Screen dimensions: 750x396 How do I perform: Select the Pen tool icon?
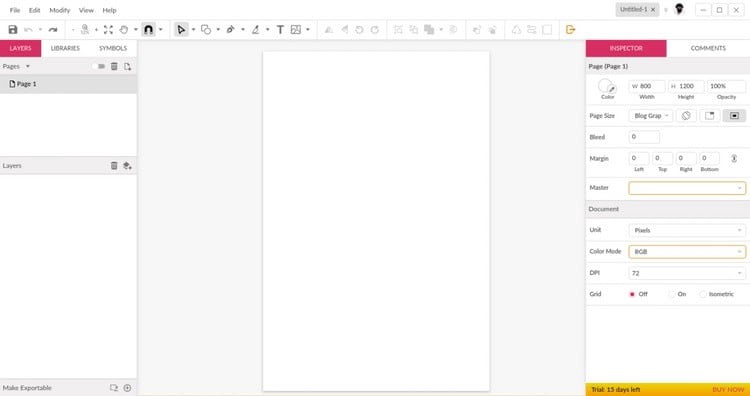pyautogui.click(x=231, y=30)
